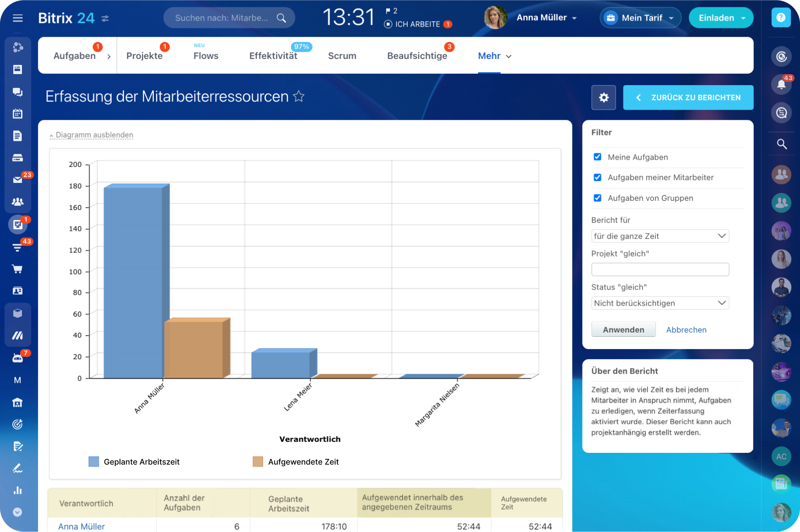Open the Effektivität tab
The width and height of the screenshot is (800, 532).
tap(273, 56)
